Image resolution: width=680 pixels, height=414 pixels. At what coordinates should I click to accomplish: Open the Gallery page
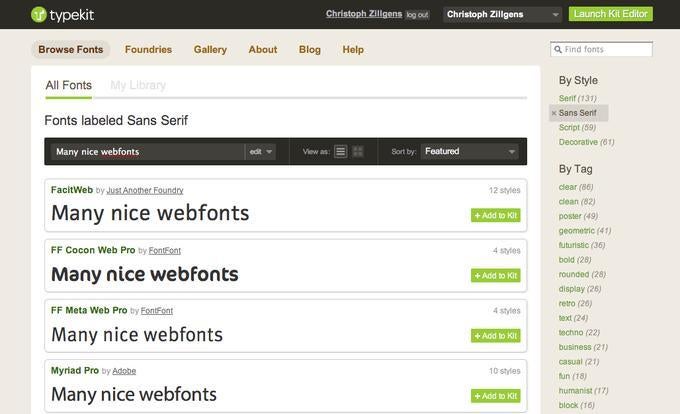[x=210, y=49]
